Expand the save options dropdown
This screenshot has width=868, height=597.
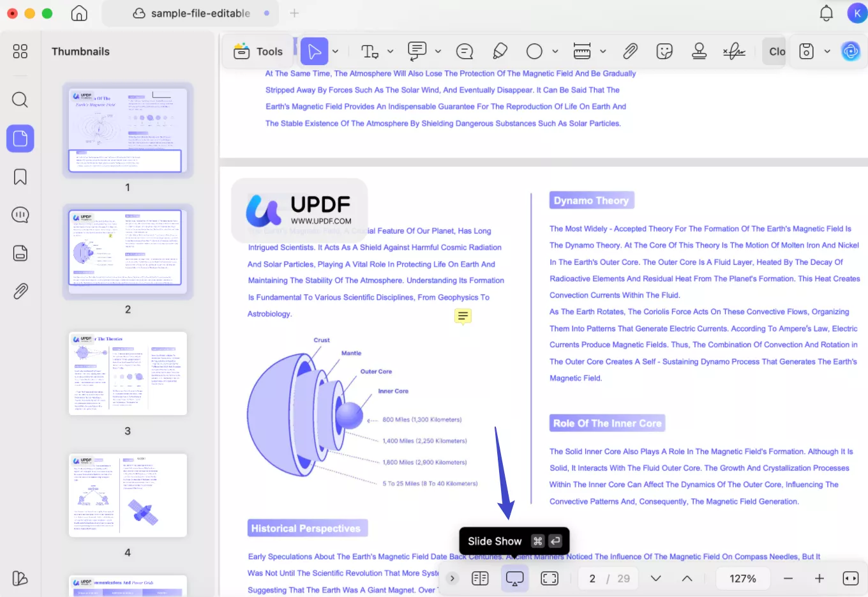[x=827, y=51]
